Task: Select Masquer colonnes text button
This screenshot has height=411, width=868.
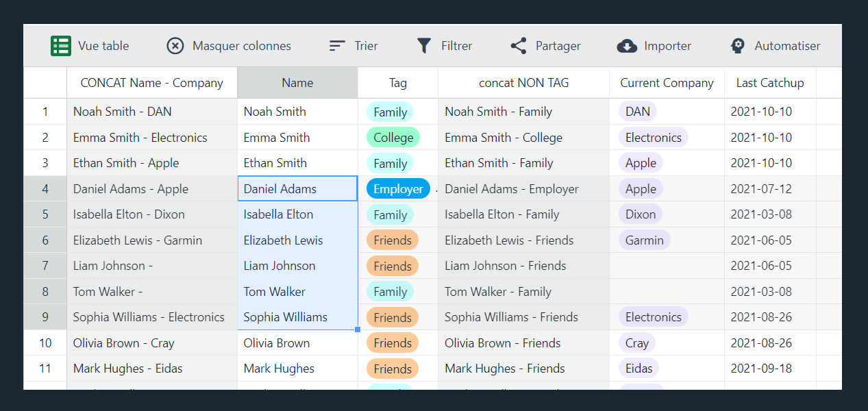Action: pos(242,46)
